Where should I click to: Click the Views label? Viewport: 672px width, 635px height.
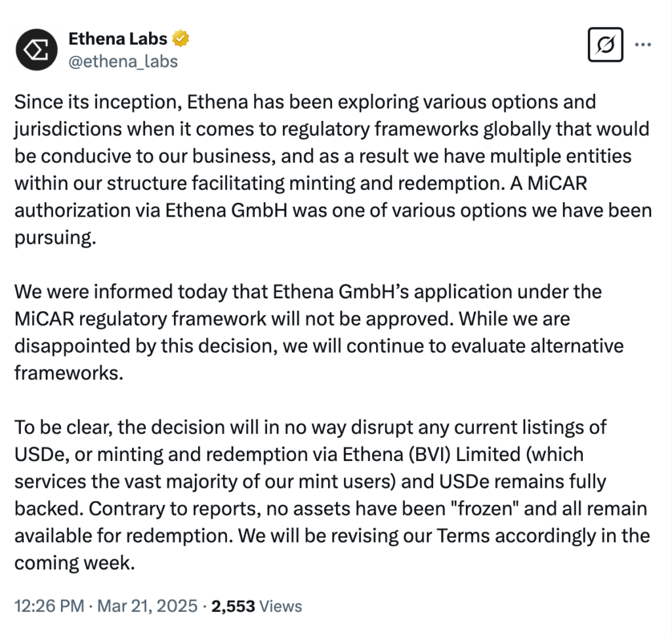click(x=281, y=605)
